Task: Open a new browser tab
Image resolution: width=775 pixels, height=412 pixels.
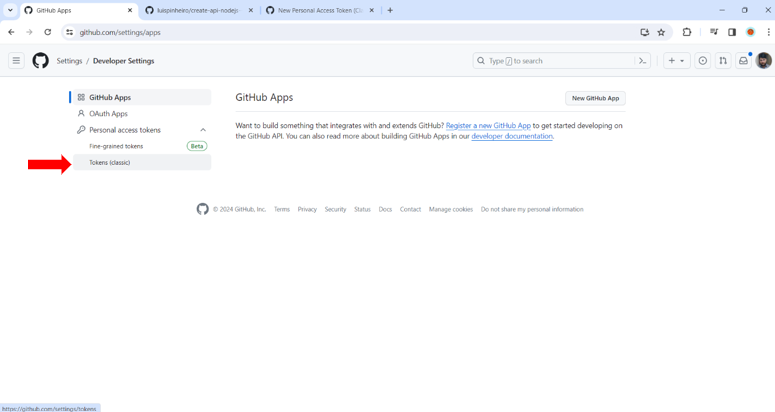Action: click(390, 10)
